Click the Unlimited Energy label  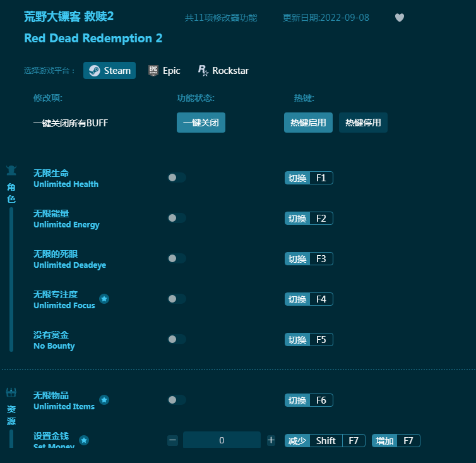pos(66,219)
